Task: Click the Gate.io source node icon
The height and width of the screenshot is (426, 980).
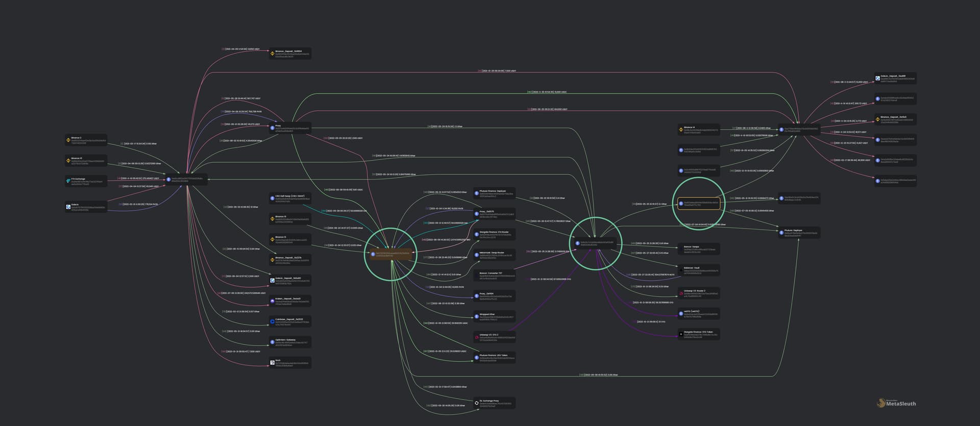Action: pos(68,207)
